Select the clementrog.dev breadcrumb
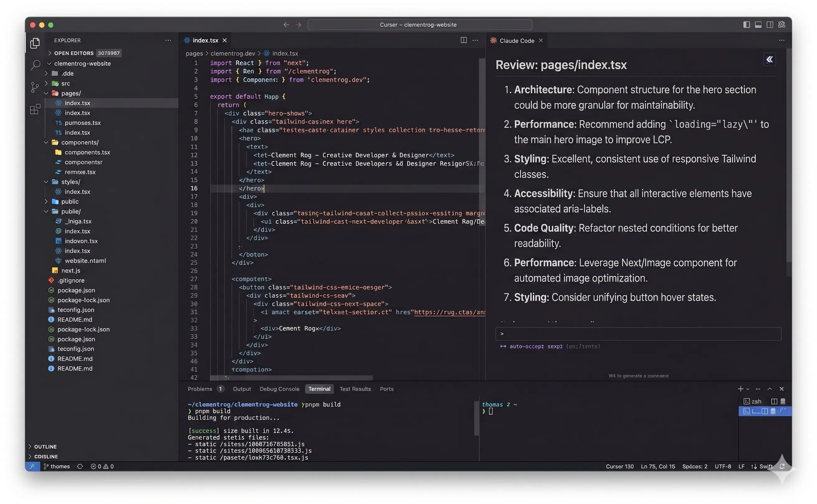The height and width of the screenshot is (504, 817). click(x=233, y=53)
